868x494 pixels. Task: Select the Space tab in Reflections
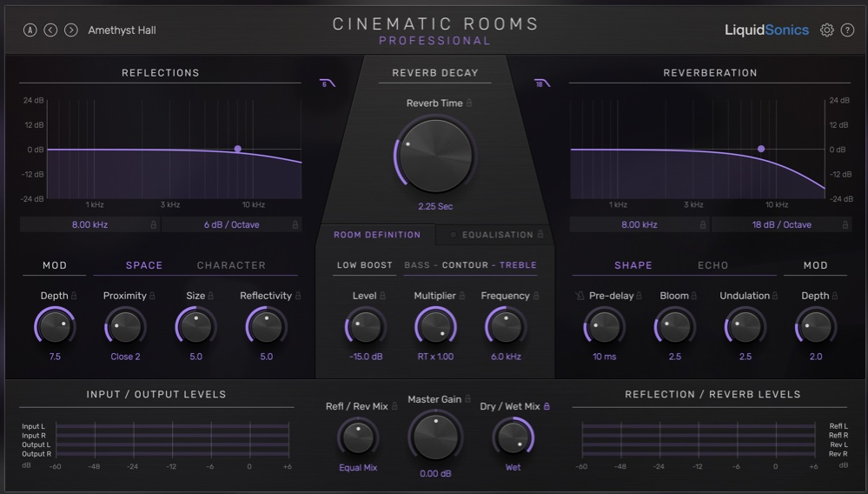pyautogui.click(x=144, y=265)
